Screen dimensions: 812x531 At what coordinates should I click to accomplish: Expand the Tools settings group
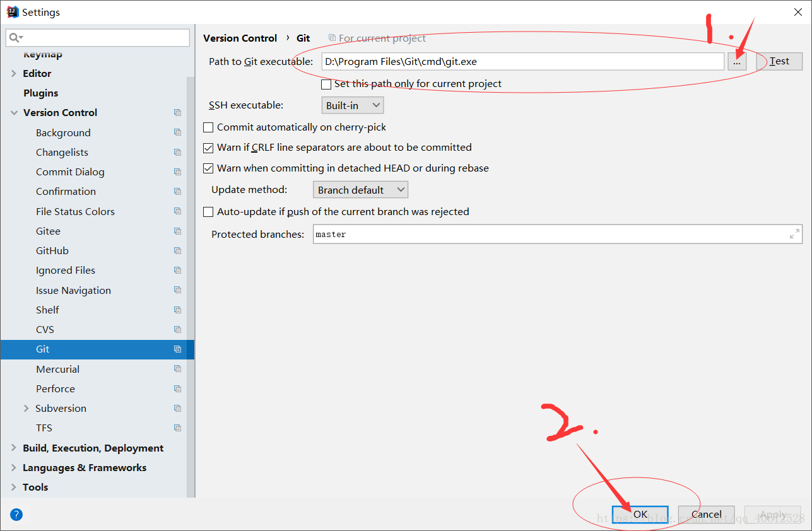click(14, 487)
